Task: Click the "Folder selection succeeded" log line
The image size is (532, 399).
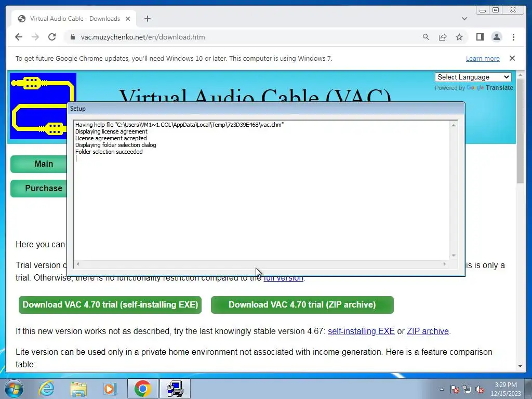Action: pyautogui.click(x=109, y=152)
